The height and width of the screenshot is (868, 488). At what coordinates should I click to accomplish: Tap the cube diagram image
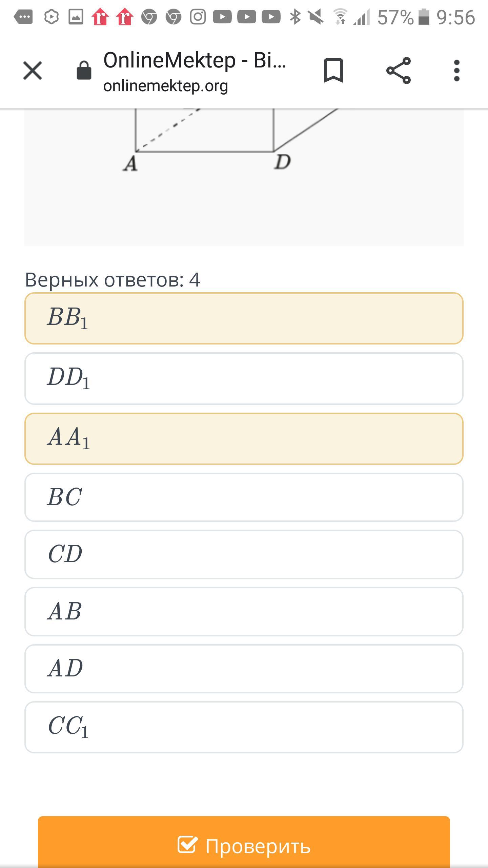244,177
